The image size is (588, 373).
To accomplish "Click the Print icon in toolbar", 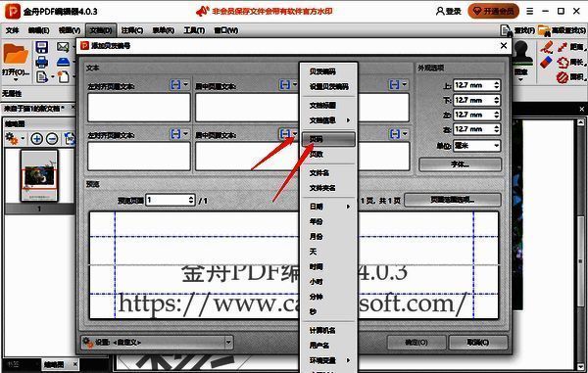I will point(41,62).
